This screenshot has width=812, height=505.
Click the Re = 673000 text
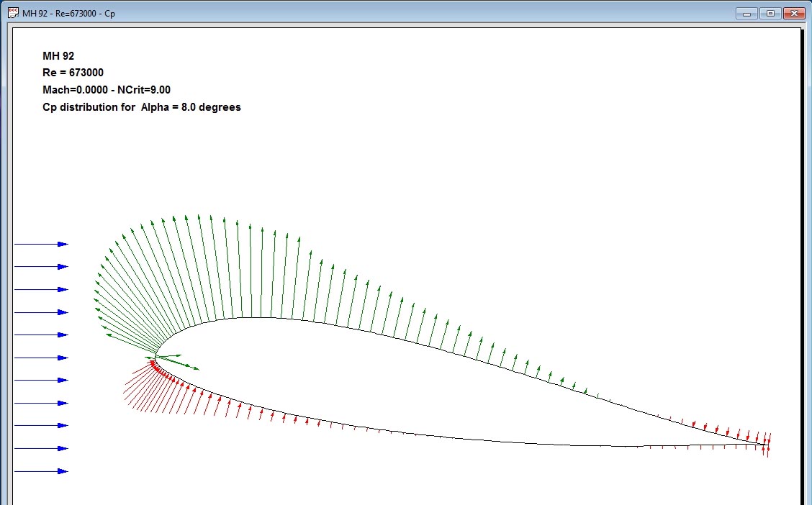(73, 73)
